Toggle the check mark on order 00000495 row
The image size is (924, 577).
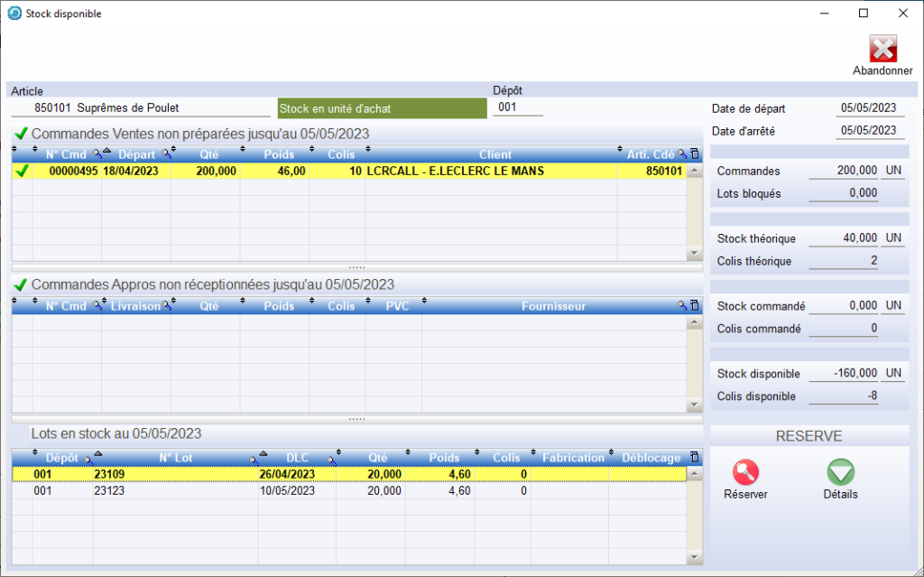pos(23,171)
